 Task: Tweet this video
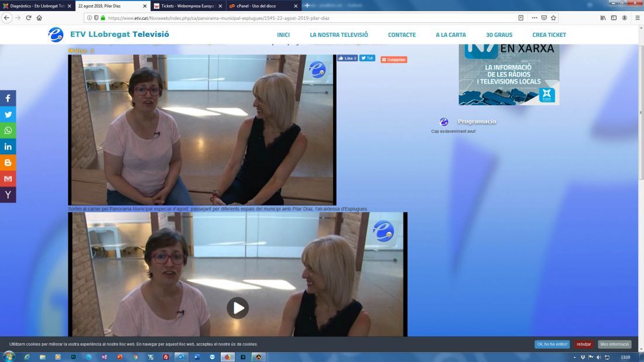(367, 58)
